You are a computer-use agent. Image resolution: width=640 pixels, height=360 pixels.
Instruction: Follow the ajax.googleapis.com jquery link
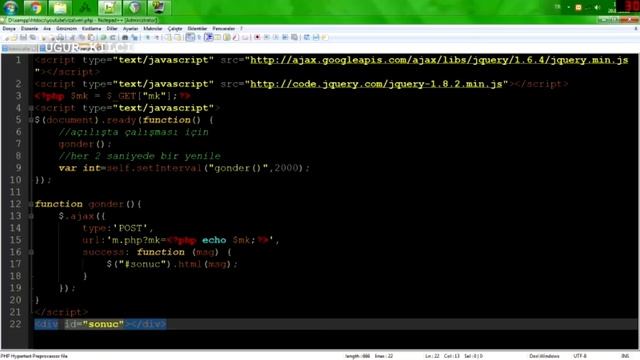pos(439,60)
